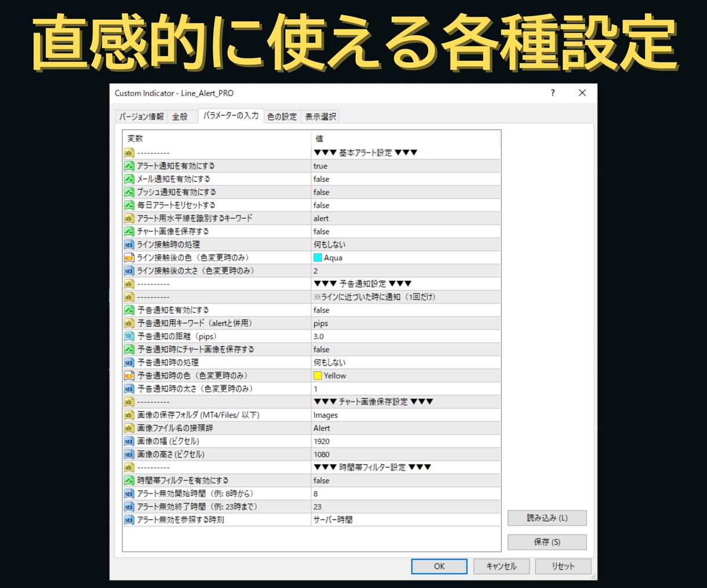Click the キャンセル button
707x588 pixels.
(501, 567)
